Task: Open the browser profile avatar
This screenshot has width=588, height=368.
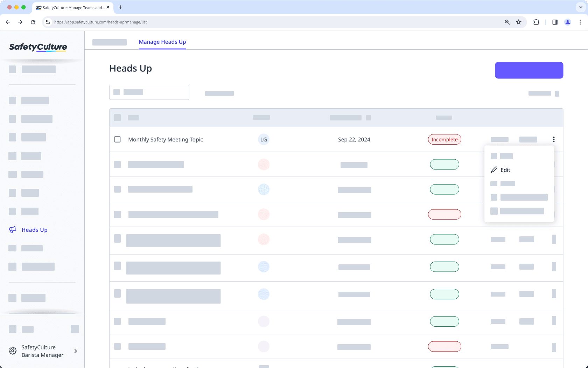Action: 567,22
